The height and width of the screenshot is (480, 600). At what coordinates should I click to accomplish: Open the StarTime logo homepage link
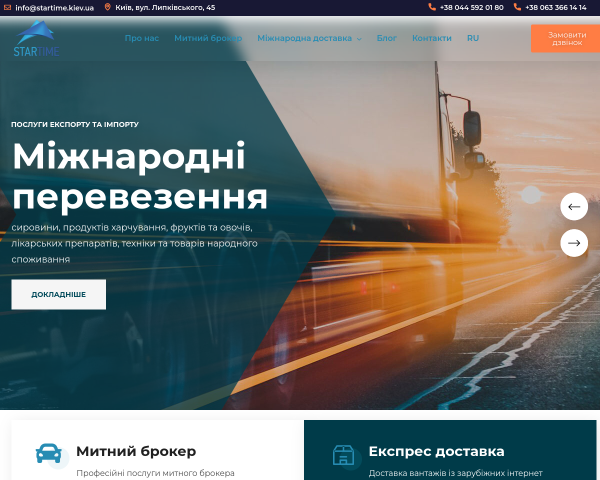36,39
